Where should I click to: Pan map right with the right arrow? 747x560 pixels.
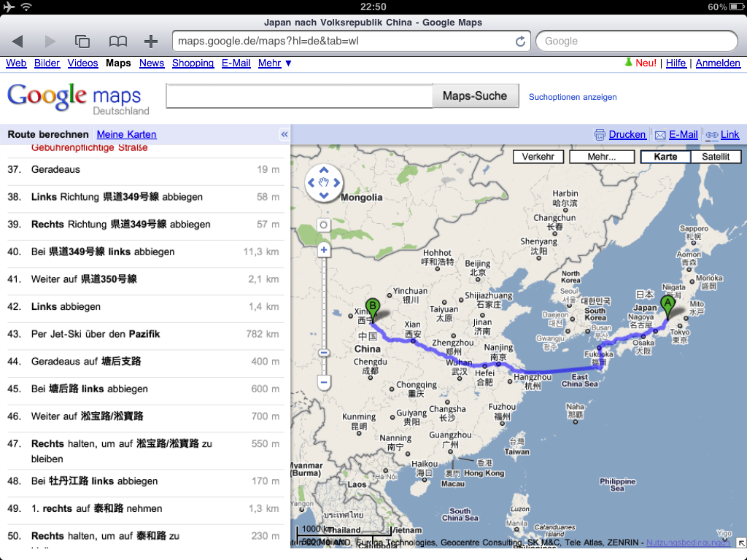click(337, 182)
